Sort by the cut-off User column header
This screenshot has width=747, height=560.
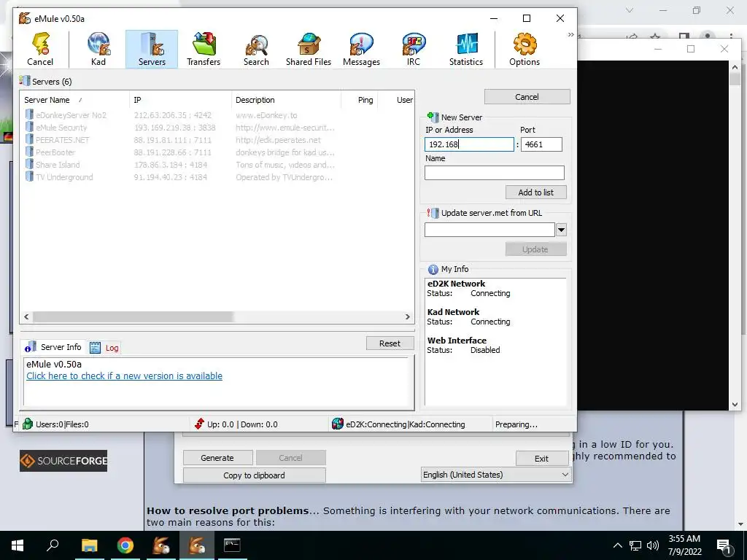click(396, 100)
